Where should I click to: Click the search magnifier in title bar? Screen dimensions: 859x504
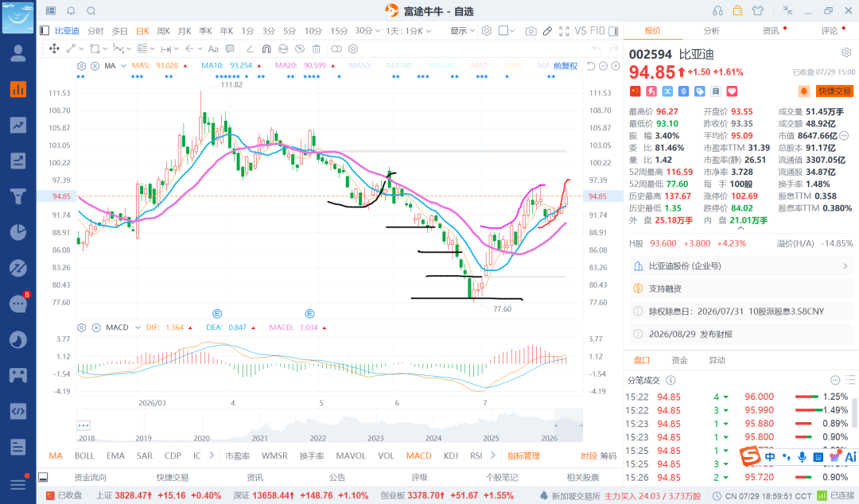pos(91,11)
